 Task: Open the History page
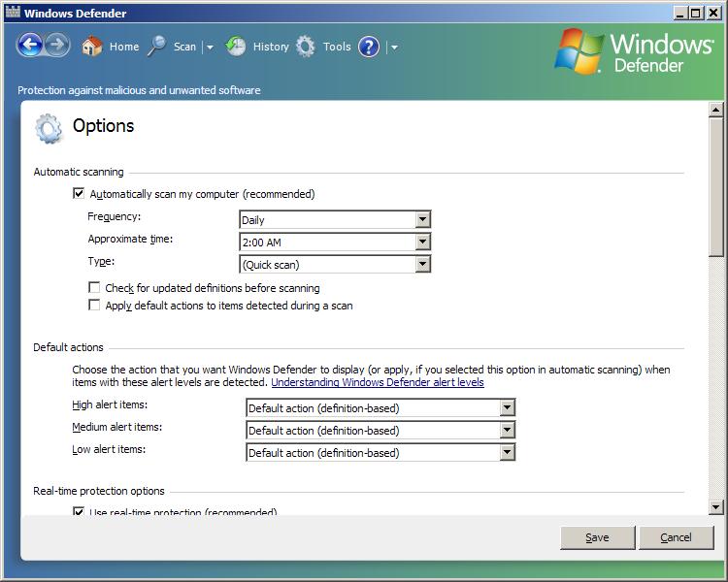(271, 47)
